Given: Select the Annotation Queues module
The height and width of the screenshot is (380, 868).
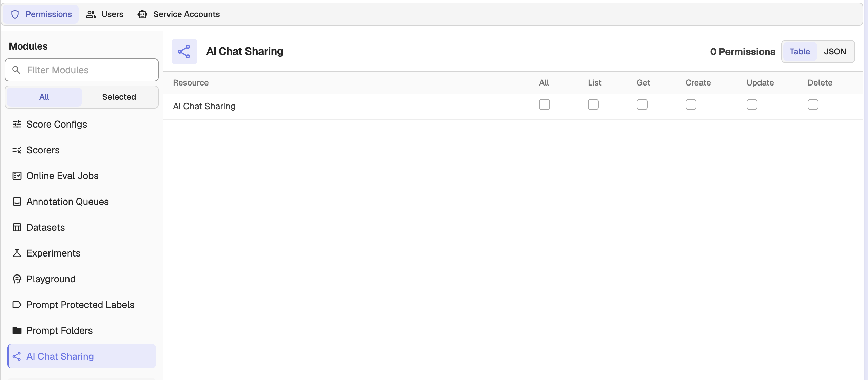Looking at the screenshot, I should point(82,202).
